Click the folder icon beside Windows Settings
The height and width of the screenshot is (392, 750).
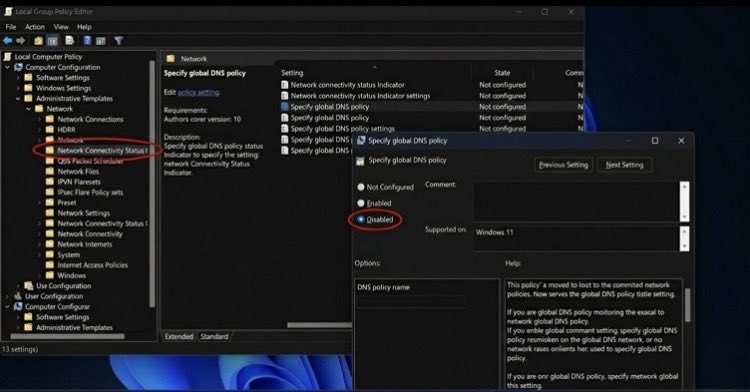28,88
